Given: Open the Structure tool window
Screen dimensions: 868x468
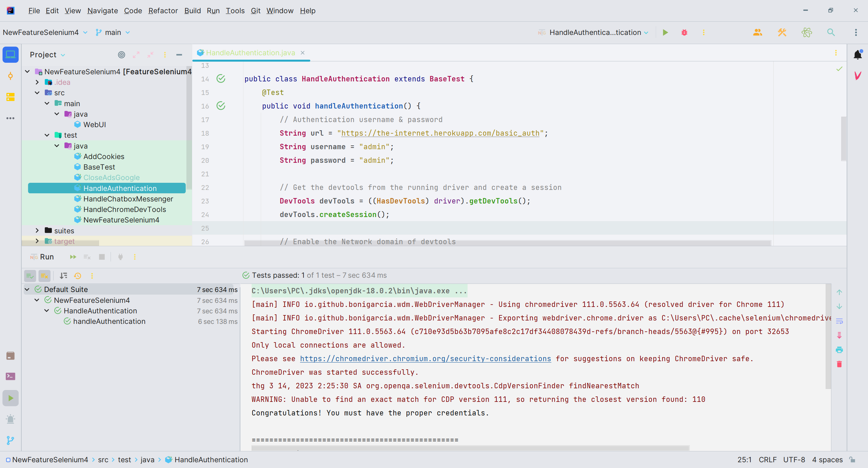Looking at the screenshot, I should point(11,97).
